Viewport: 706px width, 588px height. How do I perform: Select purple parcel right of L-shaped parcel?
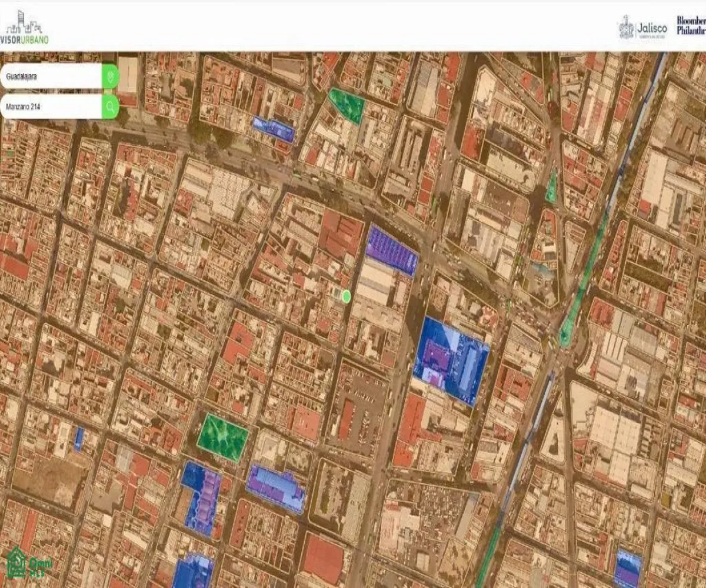(277, 487)
